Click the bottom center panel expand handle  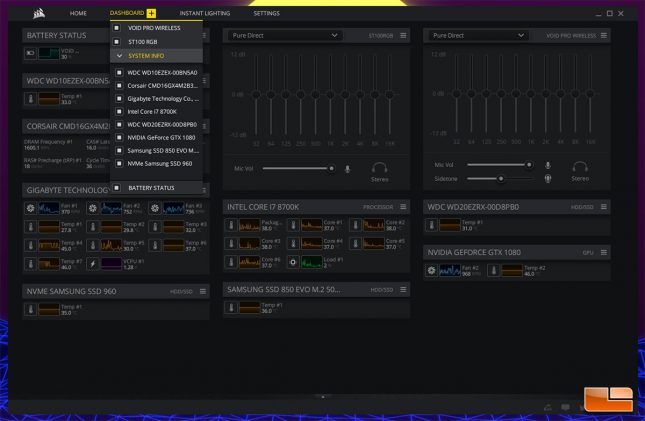click(323, 397)
